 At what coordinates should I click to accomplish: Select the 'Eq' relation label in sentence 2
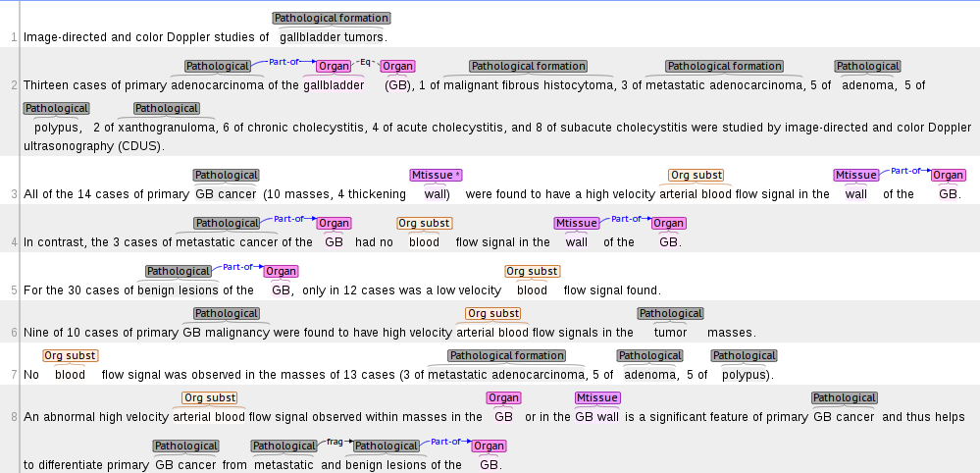tap(365, 62)
